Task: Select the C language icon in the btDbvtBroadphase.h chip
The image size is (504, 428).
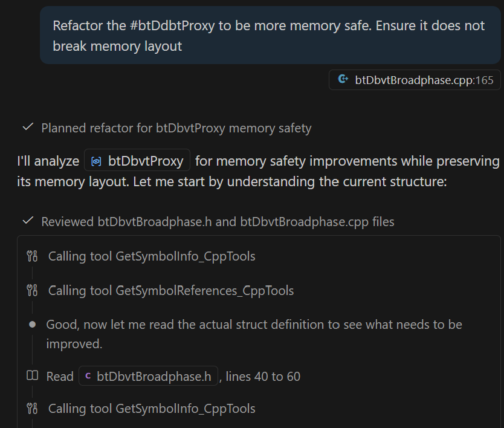Action: pos(89,375)
